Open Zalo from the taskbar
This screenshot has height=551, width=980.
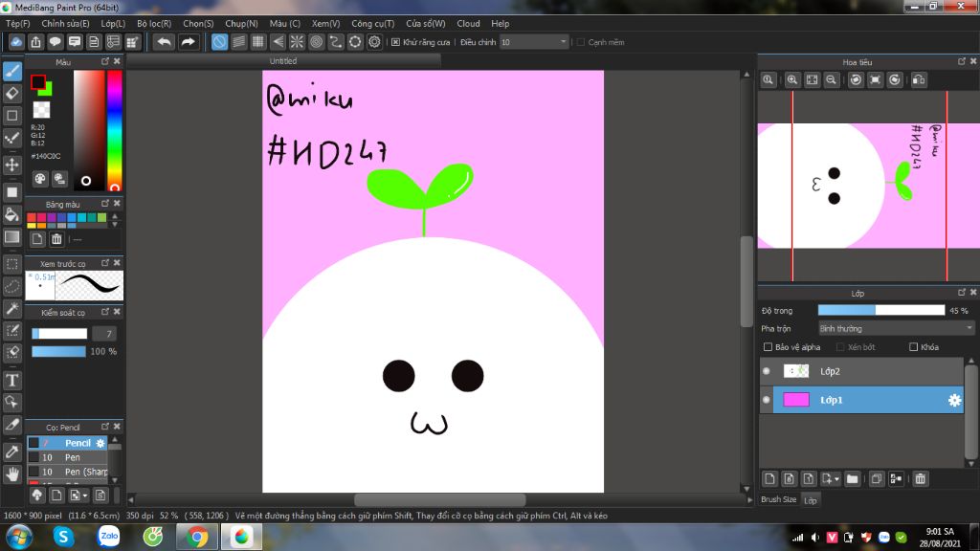(108, 537)
